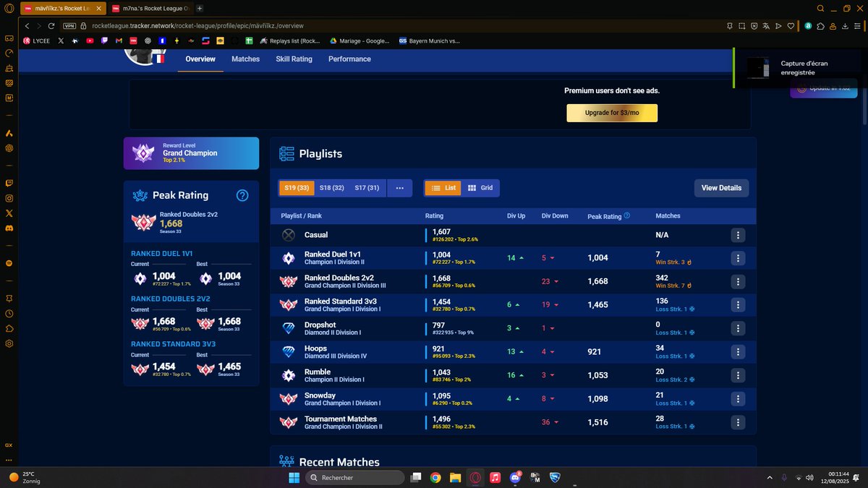The image size is (868, 488).
Task: Click the Windows taskbar Rechercher search box
Action: pos(354,478)
